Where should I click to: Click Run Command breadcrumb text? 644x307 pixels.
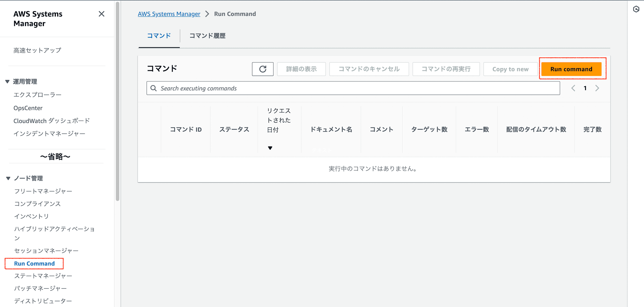235,14
